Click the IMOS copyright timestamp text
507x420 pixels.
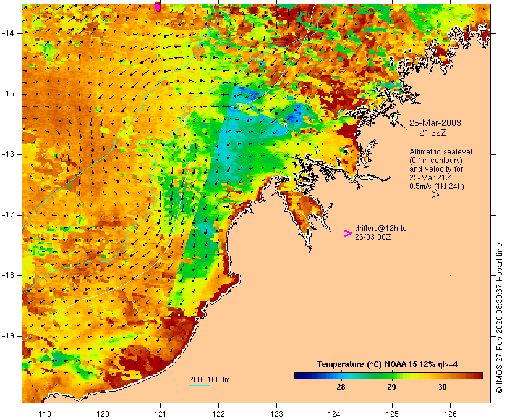(x=499, y=318)
